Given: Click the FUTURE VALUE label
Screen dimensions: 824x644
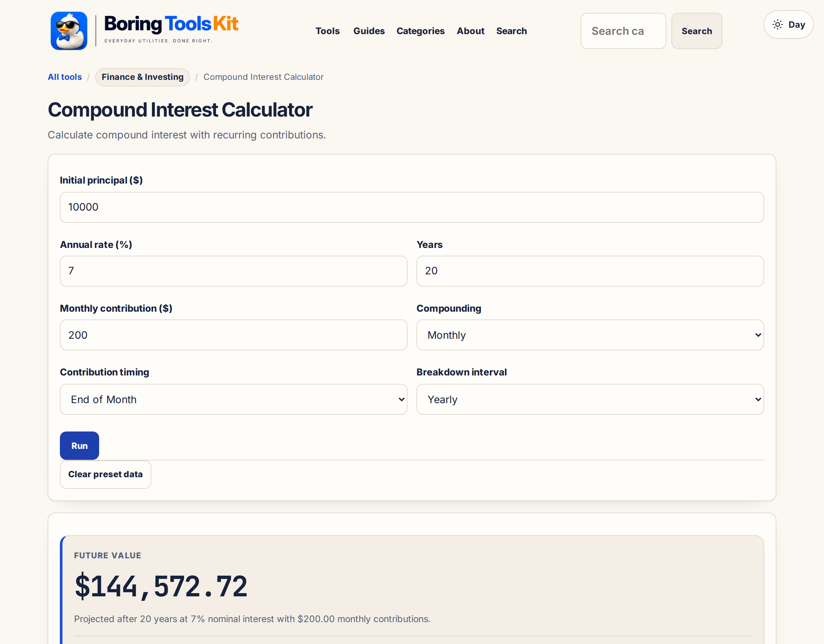Looking at the screenshot, I should point(108,555).
